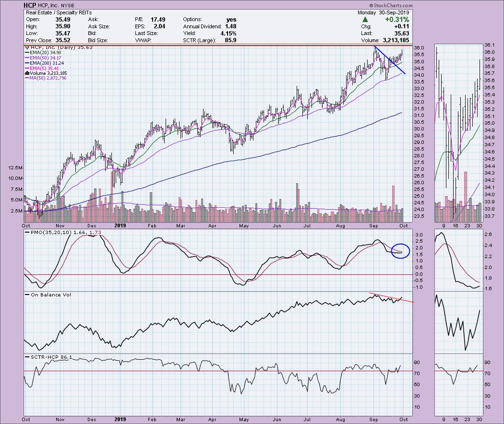
Task: Click the "33.7" label on the zoomed price panel
Action: click(489, 216)
